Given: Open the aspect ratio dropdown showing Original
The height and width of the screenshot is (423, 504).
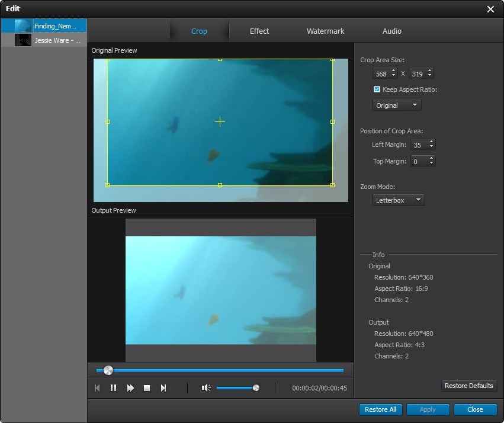Looking at the screenshot, I should coord(396,105).
